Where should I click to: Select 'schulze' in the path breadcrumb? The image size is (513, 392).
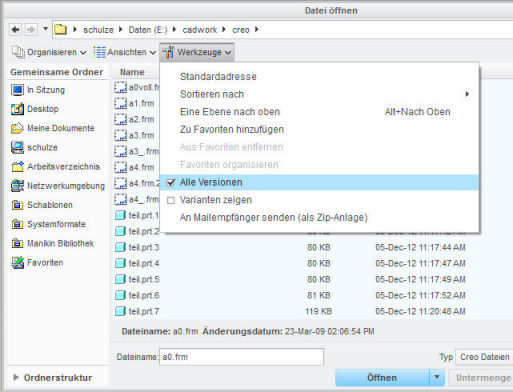point(98,30)
